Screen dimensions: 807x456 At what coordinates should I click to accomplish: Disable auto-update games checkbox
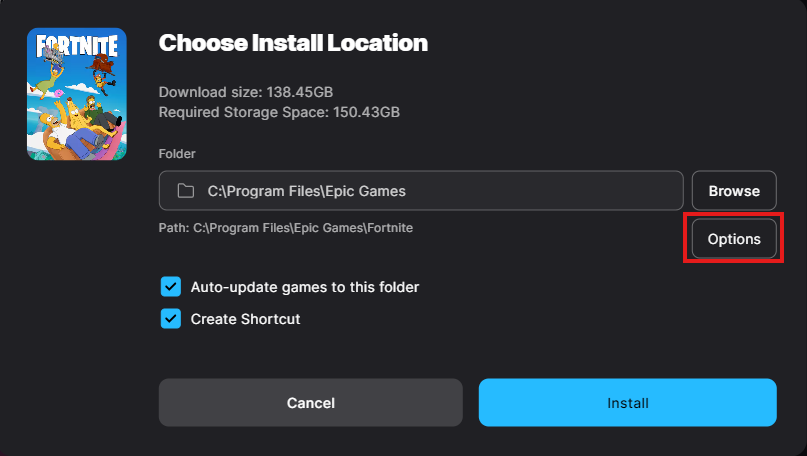pyautogui.click(x=170, y=287)
